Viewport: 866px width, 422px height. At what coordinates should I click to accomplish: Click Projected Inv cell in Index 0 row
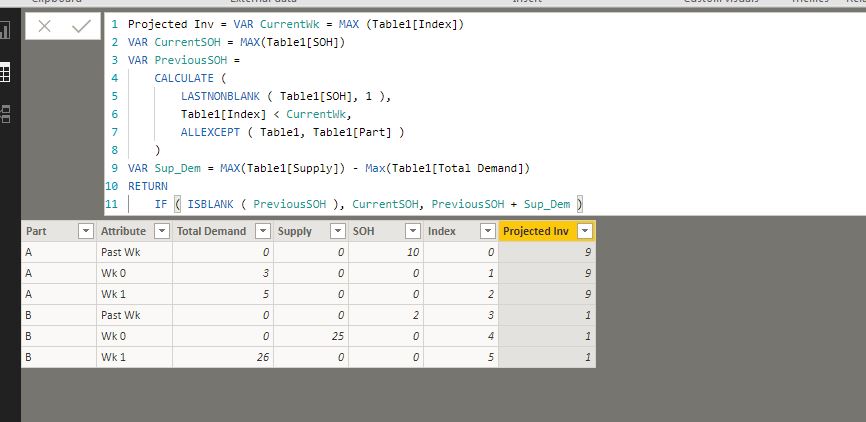point(547,252)
